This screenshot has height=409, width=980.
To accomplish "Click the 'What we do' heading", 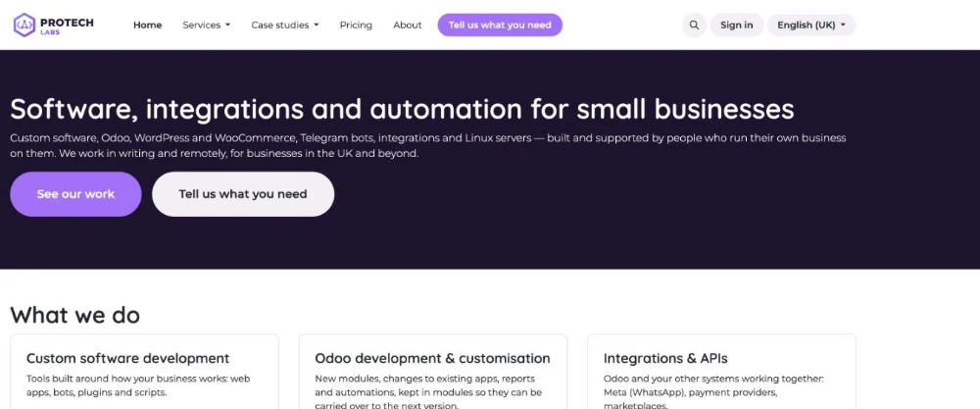I will [x=75, y=315].
